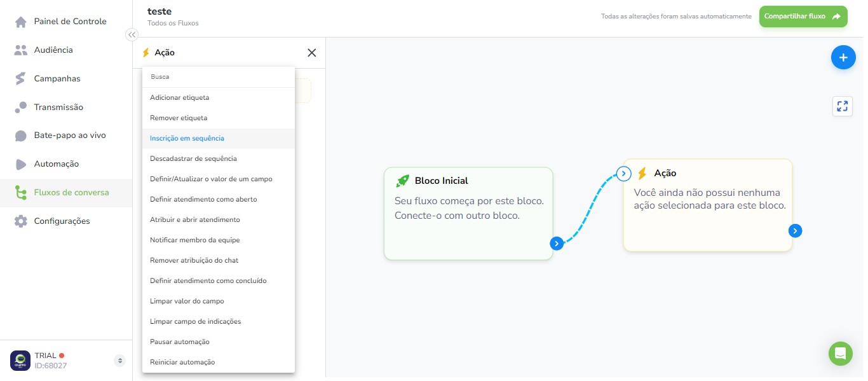This screenshot has height=381, width=868.
Task: Open the green support chat widget
Action: click(x=840, y=354)
